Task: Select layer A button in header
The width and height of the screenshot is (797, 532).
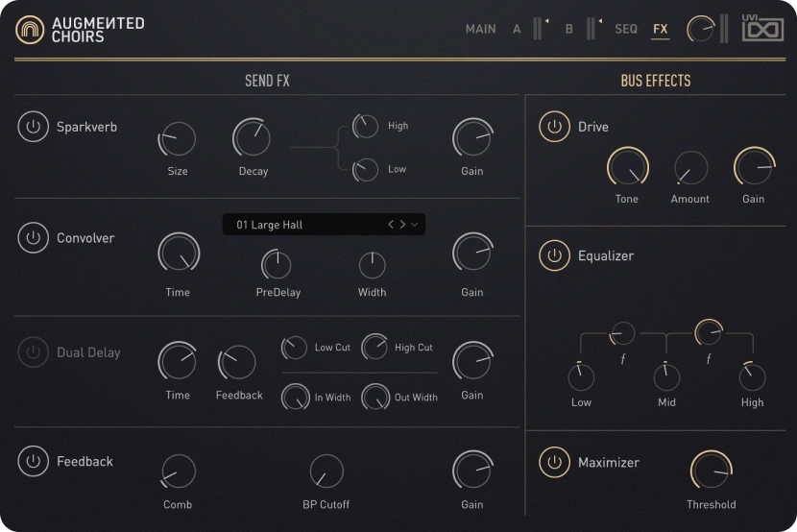Action: click(517, 29)
